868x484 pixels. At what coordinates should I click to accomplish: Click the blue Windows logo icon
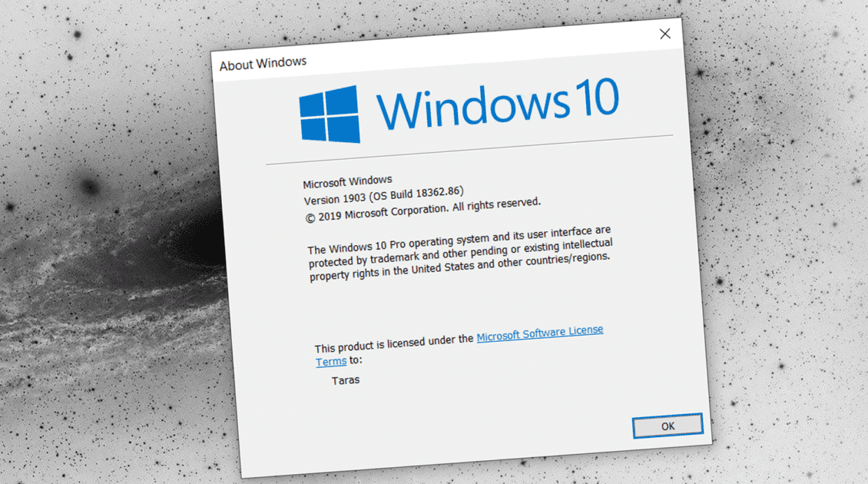330,114
